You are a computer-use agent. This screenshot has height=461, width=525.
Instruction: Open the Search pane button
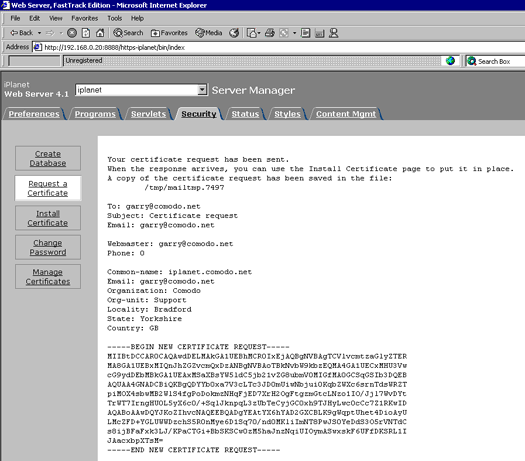point(128,33)
